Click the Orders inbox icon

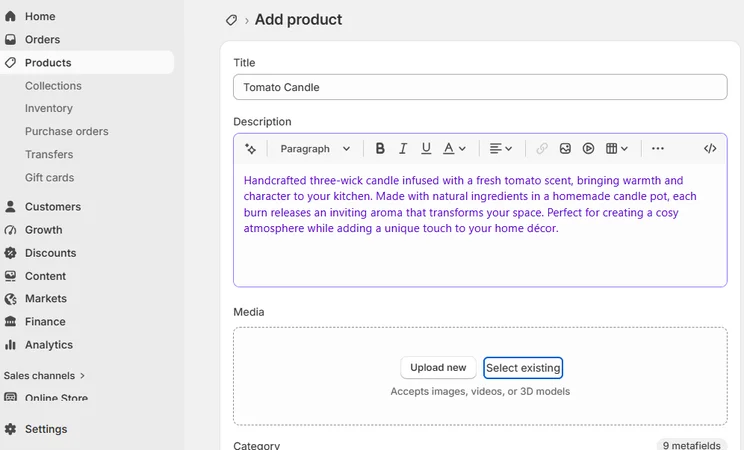point(10,39)
